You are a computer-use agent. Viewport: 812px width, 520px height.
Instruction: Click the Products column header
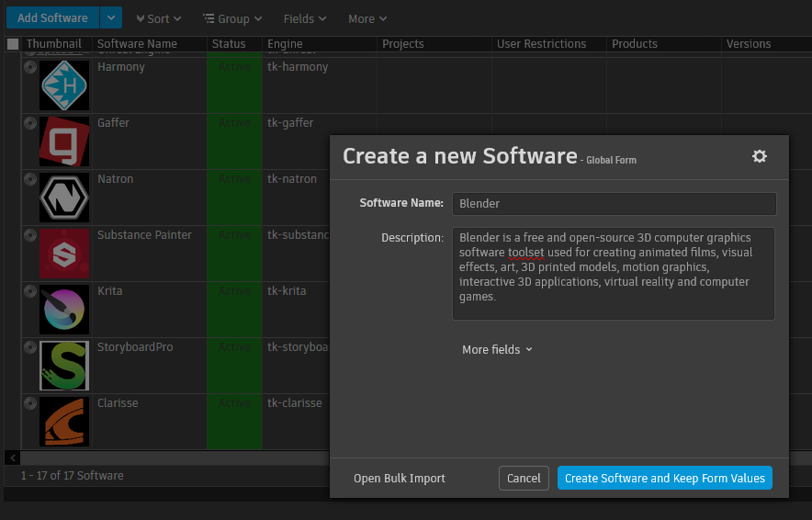[x=663, y=44]
